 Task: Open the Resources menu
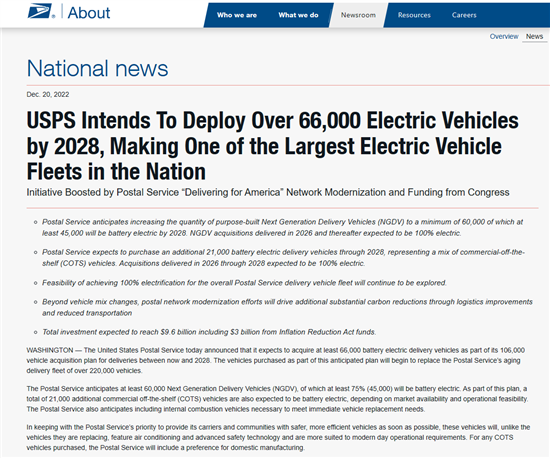(x=414, y=15)
